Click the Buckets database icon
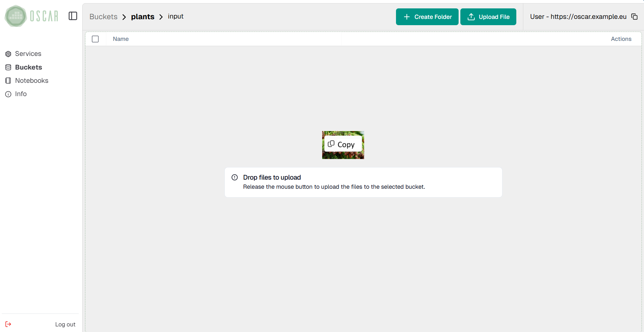 8,67
